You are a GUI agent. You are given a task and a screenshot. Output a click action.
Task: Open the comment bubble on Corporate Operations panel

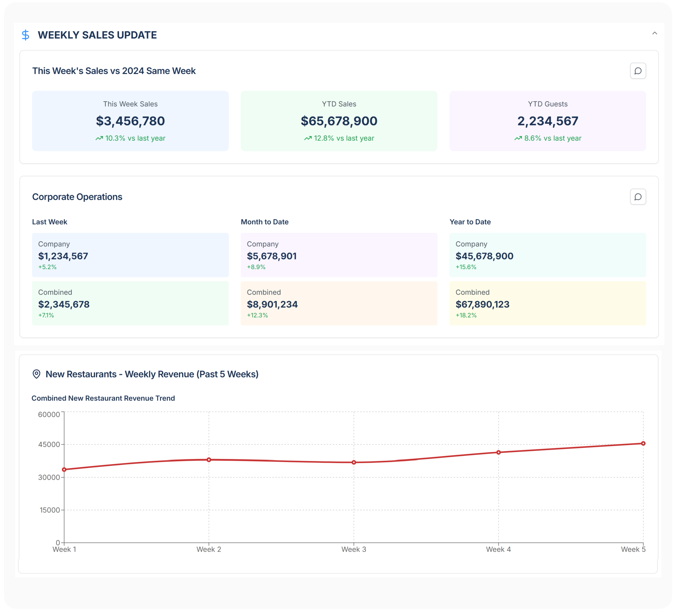[638, 197]
